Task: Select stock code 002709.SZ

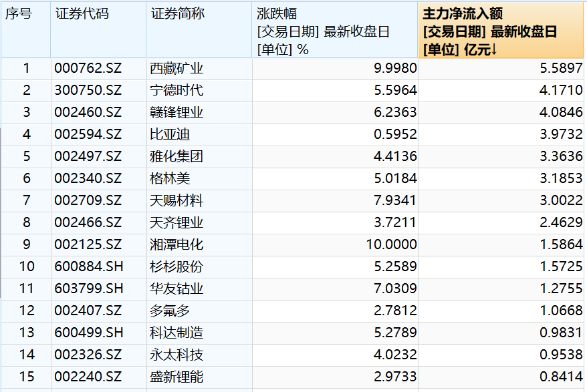Action: tap(88, 201)
